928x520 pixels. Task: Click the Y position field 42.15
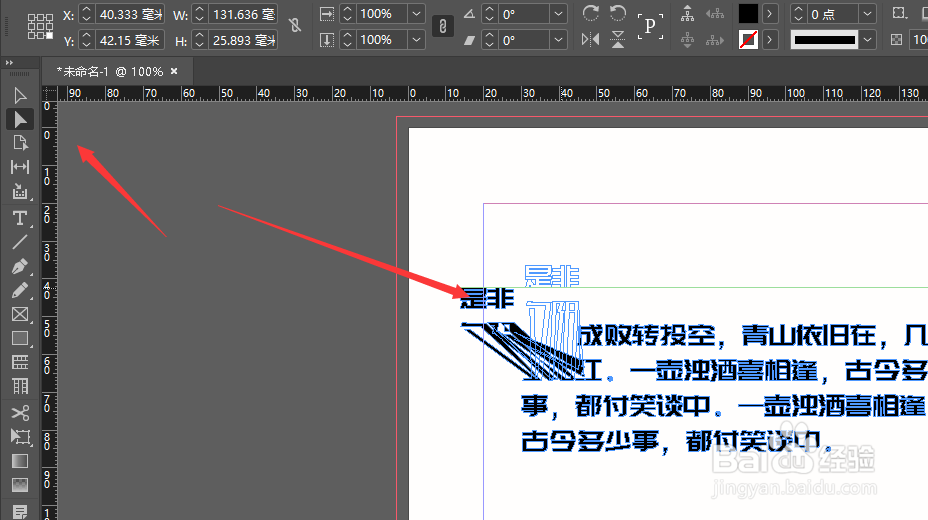click(130, 40)
